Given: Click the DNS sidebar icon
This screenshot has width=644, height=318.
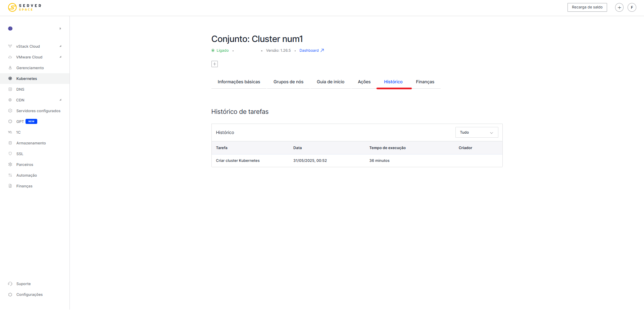Looking at the screenshot, I should tap(10, 89).
